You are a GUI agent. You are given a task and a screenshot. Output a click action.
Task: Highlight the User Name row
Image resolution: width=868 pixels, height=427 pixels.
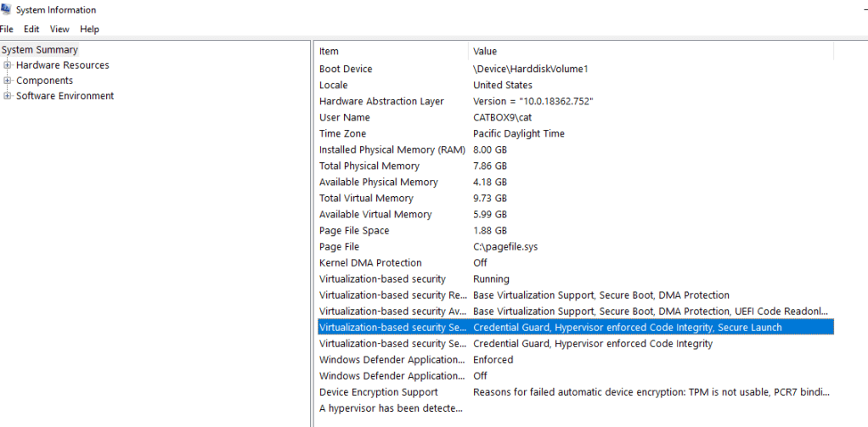pos(345,117)
